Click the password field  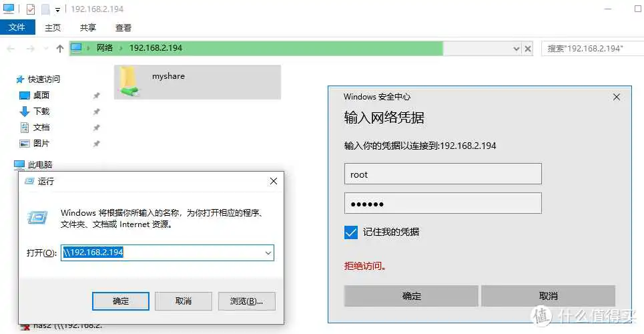442,203
